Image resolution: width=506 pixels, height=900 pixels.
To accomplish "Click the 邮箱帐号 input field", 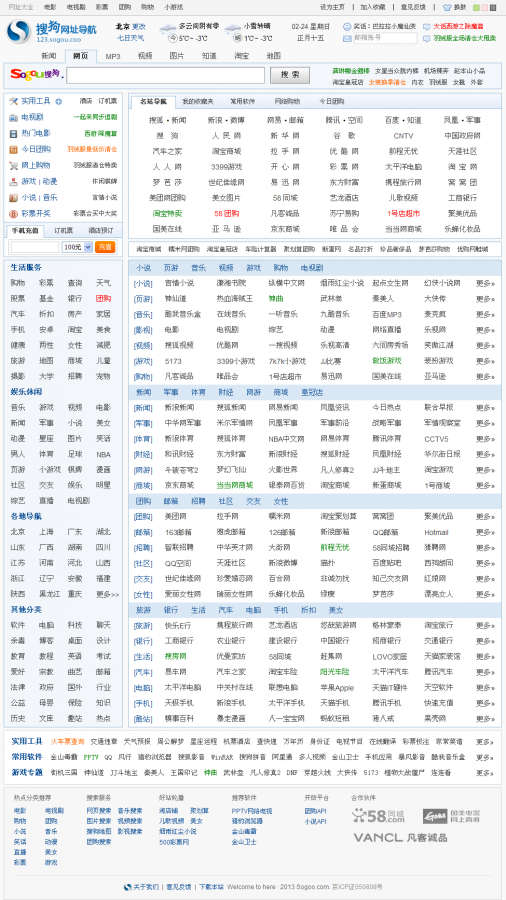I will click(384, 38).
